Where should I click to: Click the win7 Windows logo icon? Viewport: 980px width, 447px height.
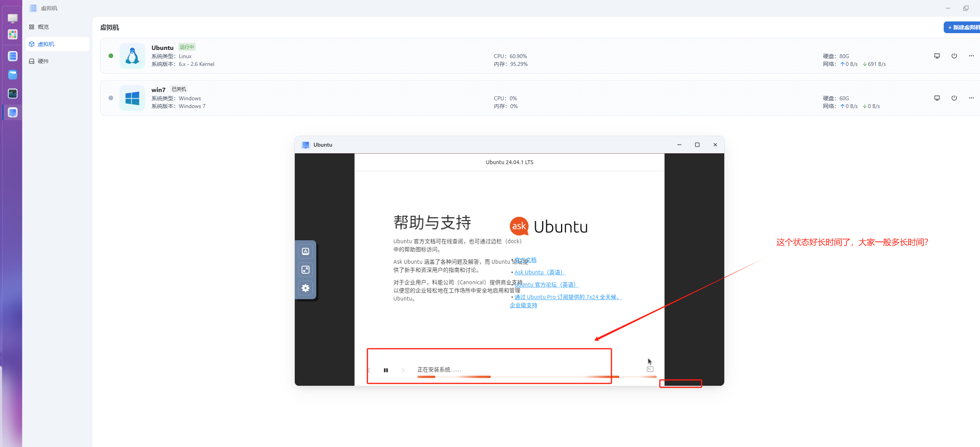point(132,98)
